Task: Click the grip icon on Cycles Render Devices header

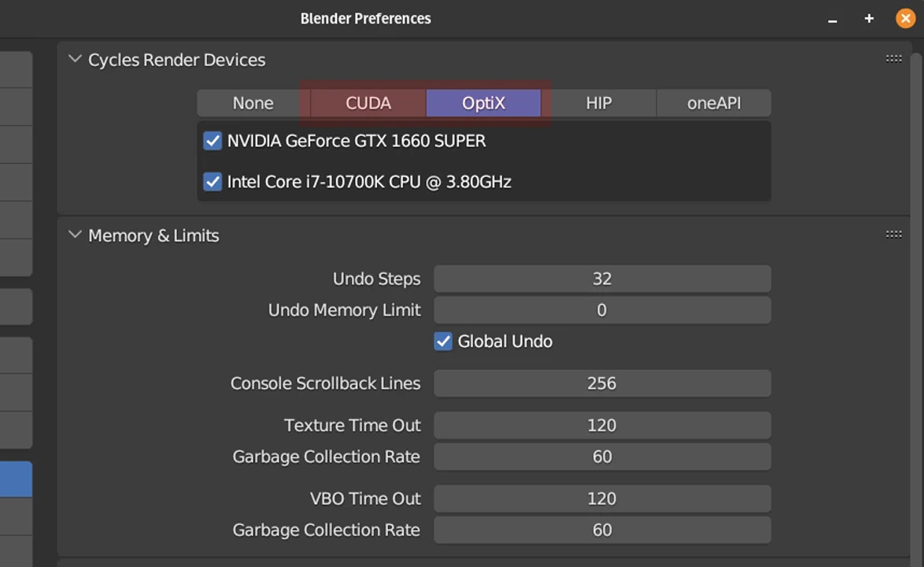Action: (893, 58)
